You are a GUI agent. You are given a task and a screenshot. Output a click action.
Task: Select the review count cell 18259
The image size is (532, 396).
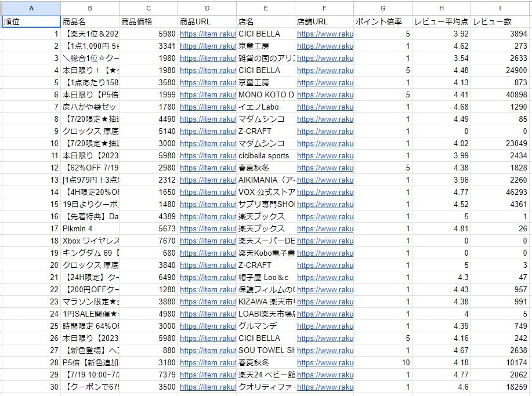pyautogui.click(x=500, y=387)
